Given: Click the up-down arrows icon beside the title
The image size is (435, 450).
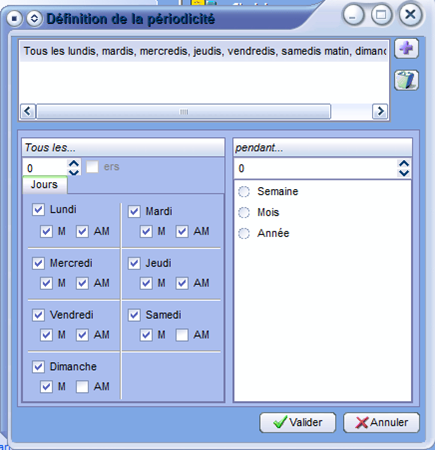Looking at the screenshot, I should tap(34, 19).
